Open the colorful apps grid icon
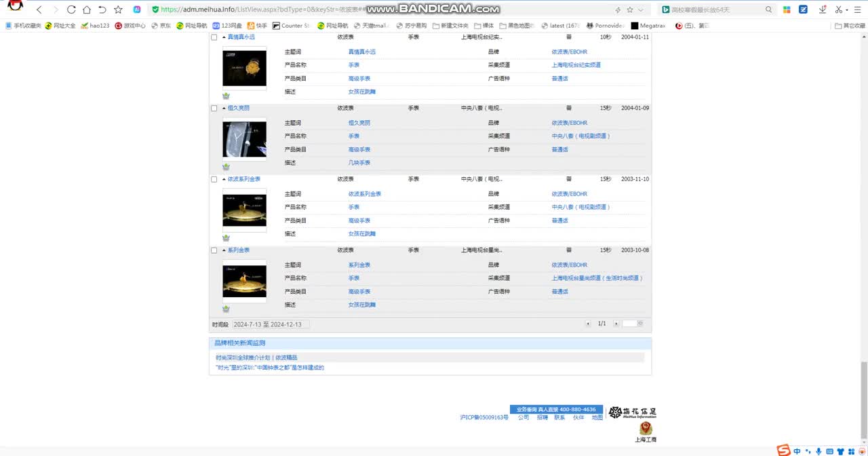Image resolution: width=868 pixels, height=456 pixels. (787, 9)
